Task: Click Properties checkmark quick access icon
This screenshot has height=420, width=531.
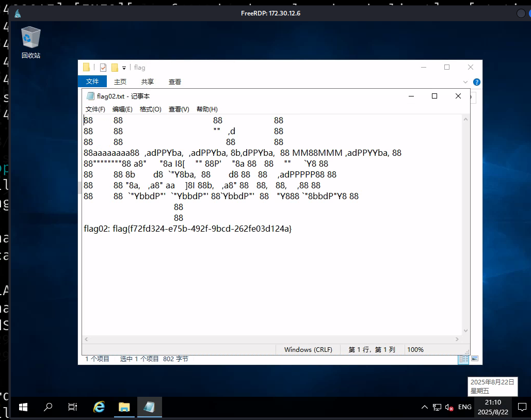Action: (103, 68)
